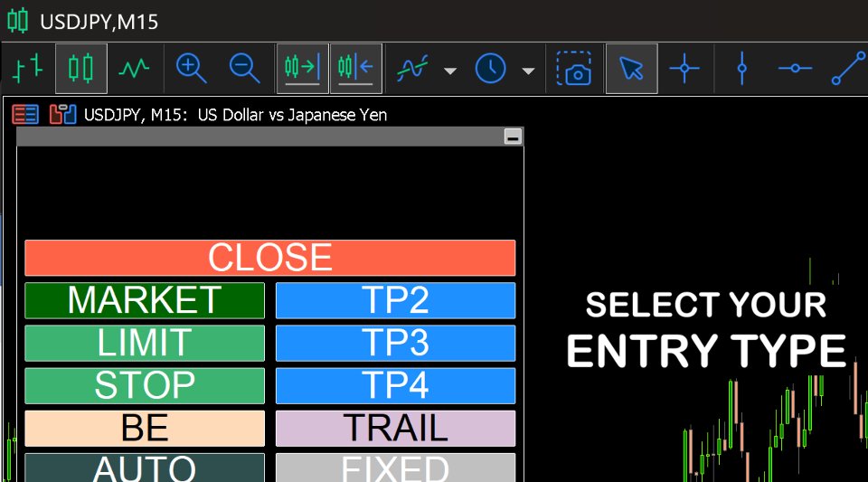Open the timeframe clock selector
This screenshot has height=482, width=868.
coord(490,69)
